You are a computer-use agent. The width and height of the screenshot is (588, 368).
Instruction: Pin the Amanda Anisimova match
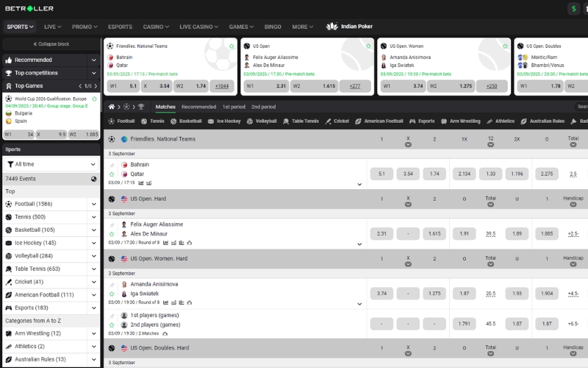(x=112, y=284)
